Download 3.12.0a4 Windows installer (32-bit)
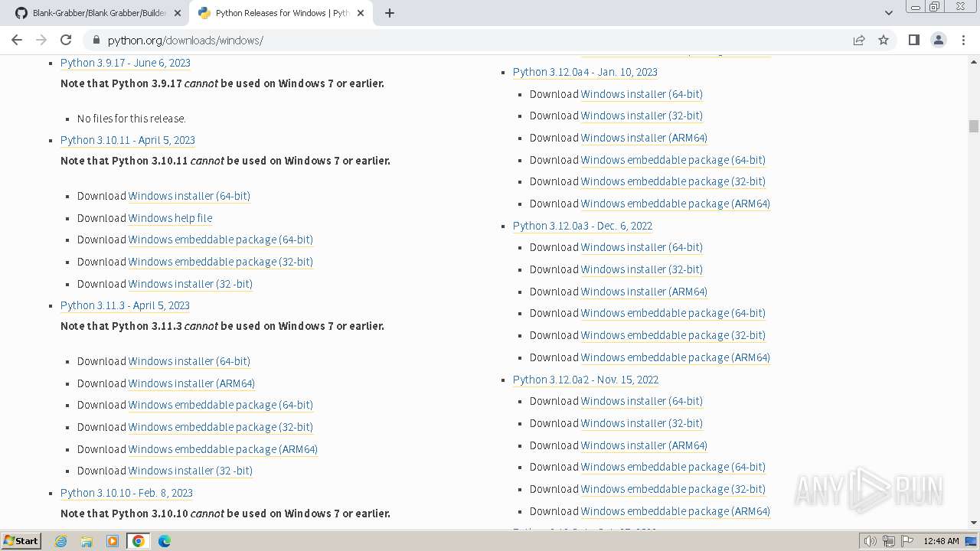The image size is (980, 551). coord(642,116)
